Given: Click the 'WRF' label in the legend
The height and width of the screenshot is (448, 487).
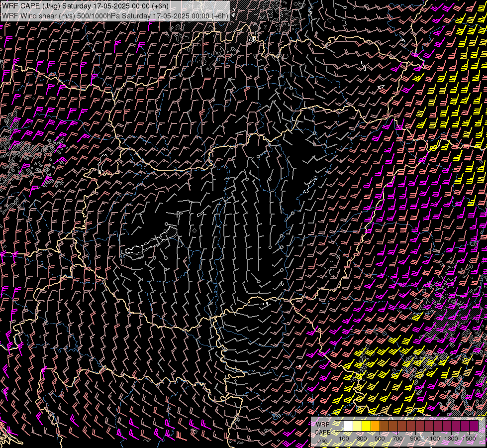Looking at the screenshot, I should pos(323,425).
